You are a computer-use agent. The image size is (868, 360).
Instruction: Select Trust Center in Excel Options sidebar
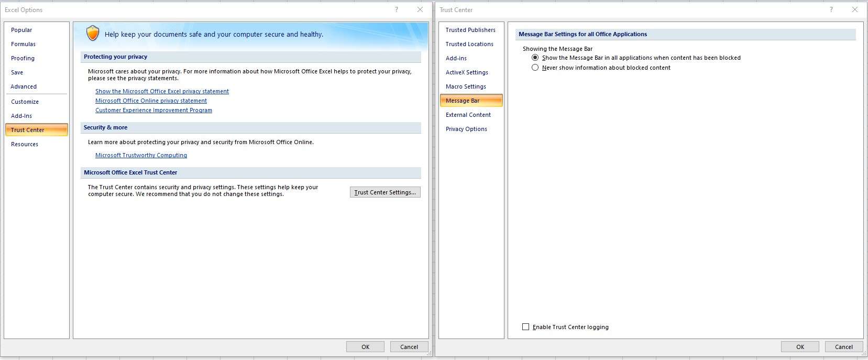tap(36, 130)
